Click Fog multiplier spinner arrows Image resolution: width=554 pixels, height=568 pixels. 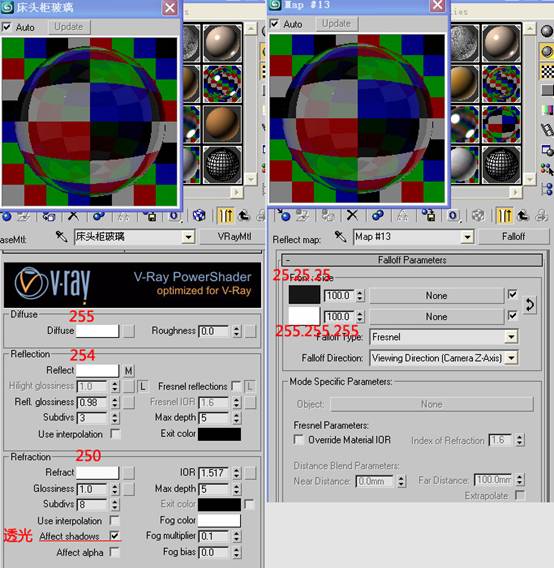coord(236,536)
